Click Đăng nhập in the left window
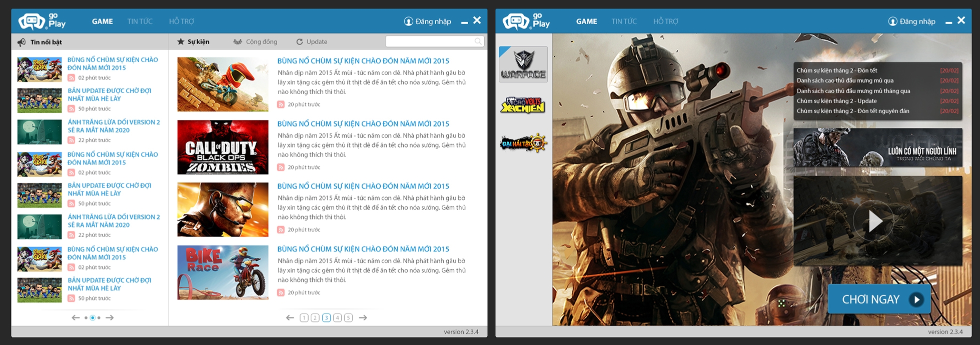The height and width of the screenshot is (345, 980). (433, 21)
